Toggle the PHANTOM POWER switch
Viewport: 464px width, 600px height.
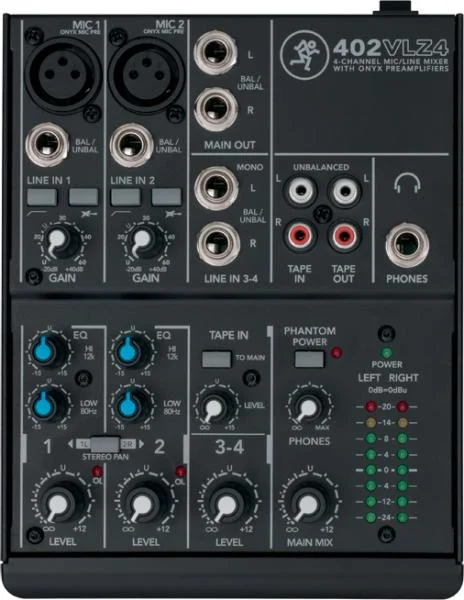[309, 360]
